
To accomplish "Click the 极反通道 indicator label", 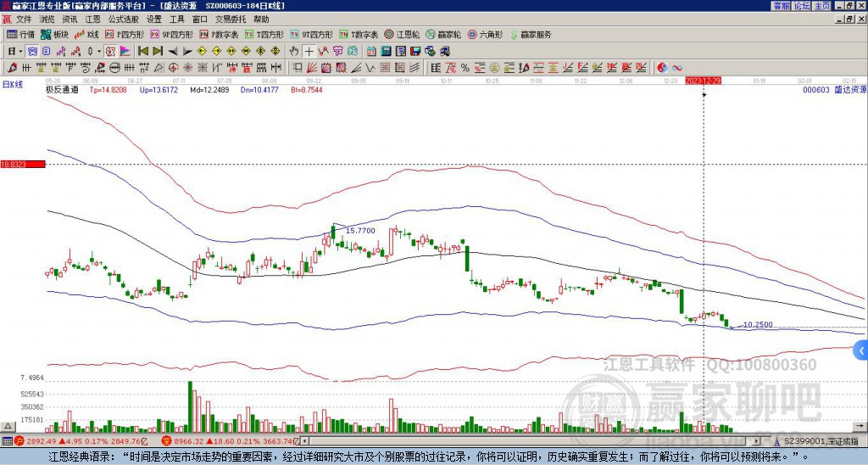I will click(62, 89).
